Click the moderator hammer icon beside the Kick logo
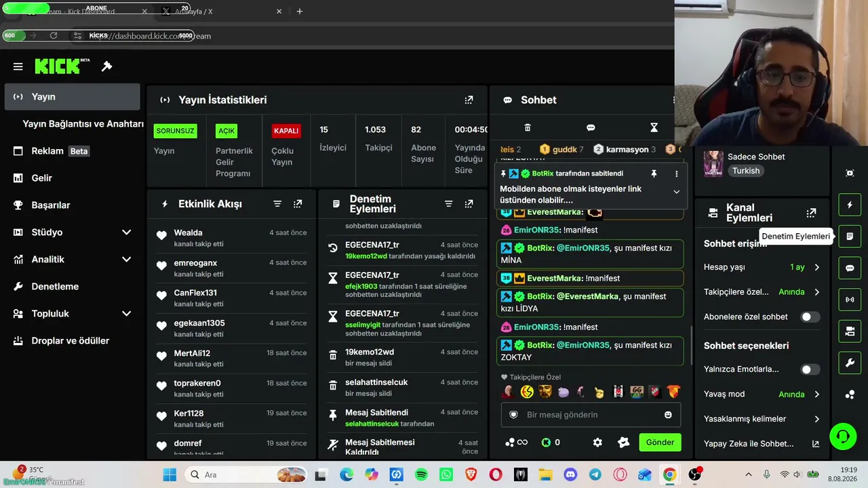 (x=106, y=66)
